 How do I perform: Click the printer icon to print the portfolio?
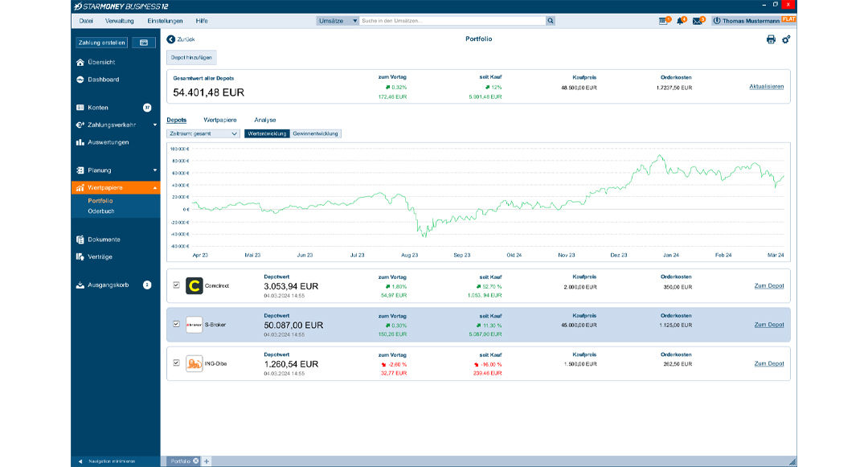tap(771, 39)
